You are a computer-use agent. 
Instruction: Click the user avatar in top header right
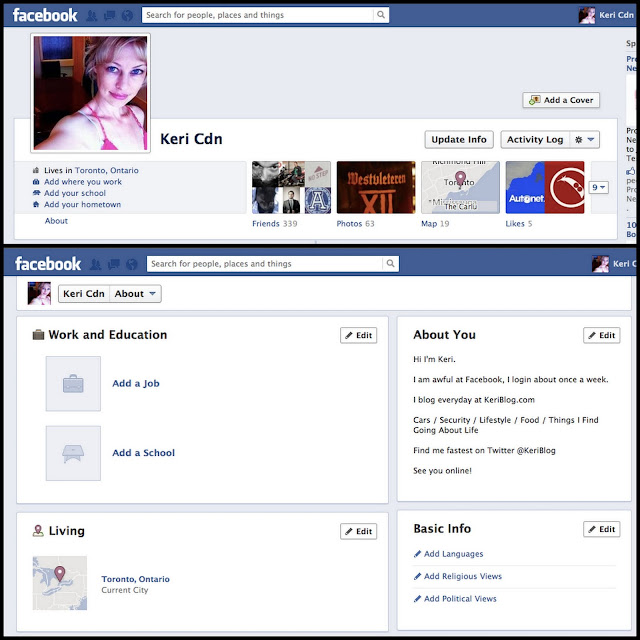tap(587, 15)
